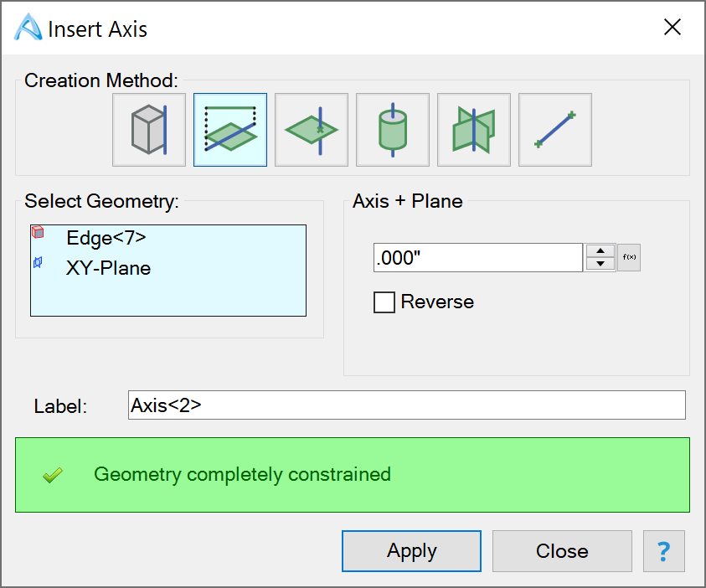Click the blue plane icon beside XY-Plane
Viewport: 706px width, 588px height.
pyautogui.click(x=38, y=262)
